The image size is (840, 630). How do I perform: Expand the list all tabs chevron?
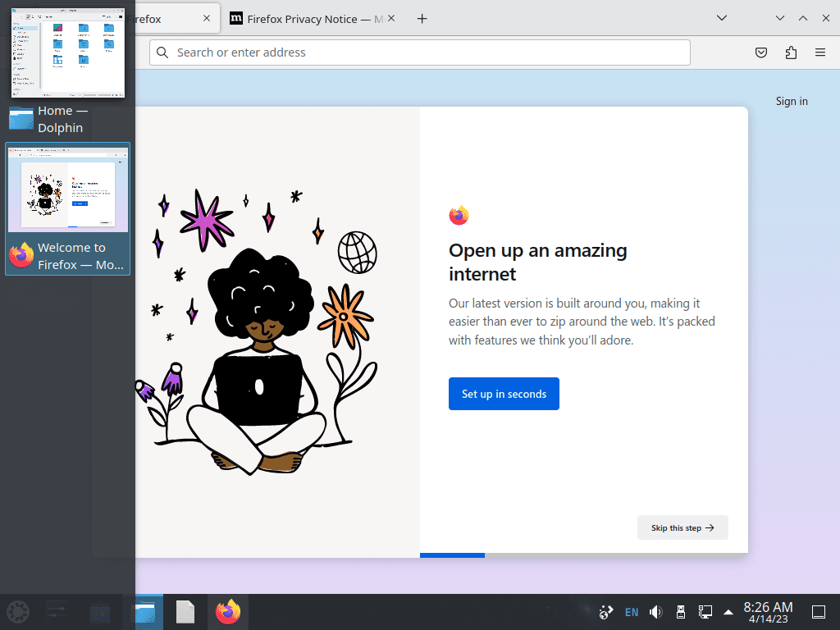pyautogui.click(x=722, y=18)
